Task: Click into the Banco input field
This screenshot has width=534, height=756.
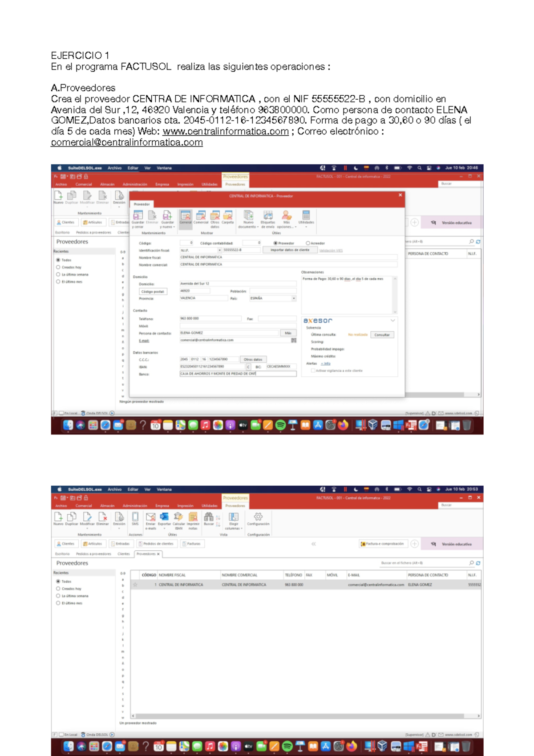Action: (238, 374)
